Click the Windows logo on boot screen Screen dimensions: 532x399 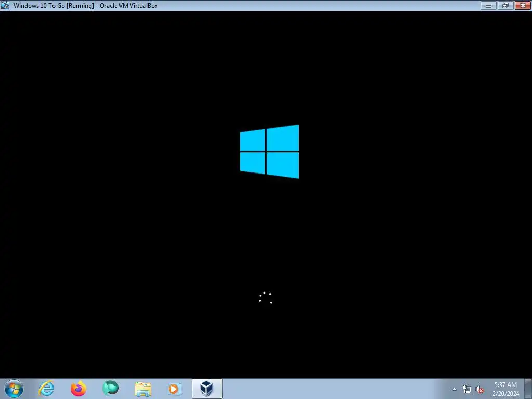(x=270, y=151)
